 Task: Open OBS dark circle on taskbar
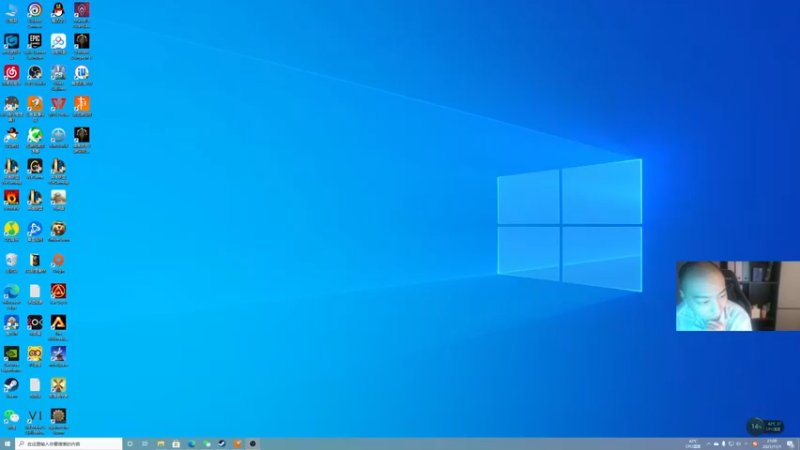coord(253,444)
